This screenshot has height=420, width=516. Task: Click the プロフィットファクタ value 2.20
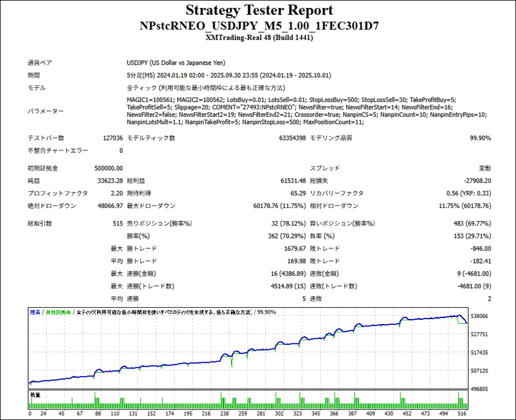[115, 194]
